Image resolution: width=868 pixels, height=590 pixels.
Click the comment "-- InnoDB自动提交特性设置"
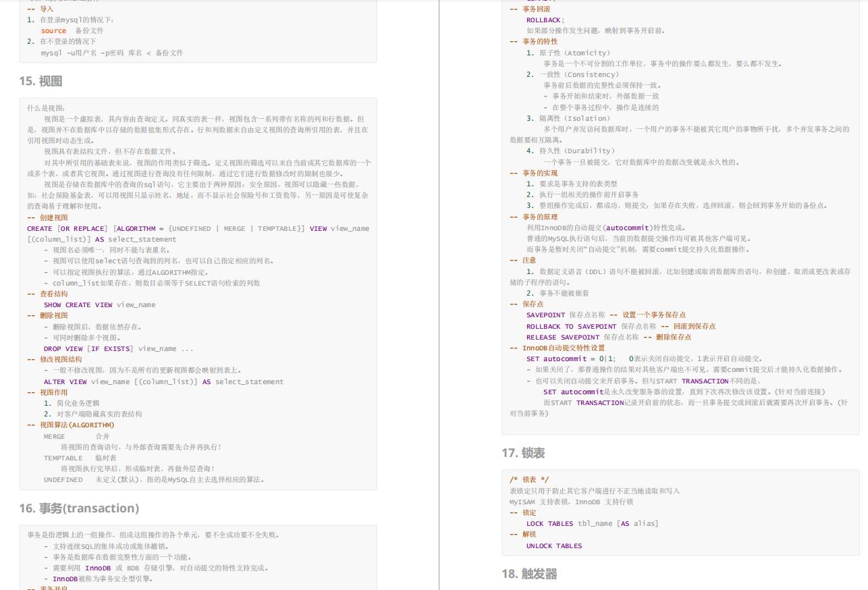click(x=557, y=348)
